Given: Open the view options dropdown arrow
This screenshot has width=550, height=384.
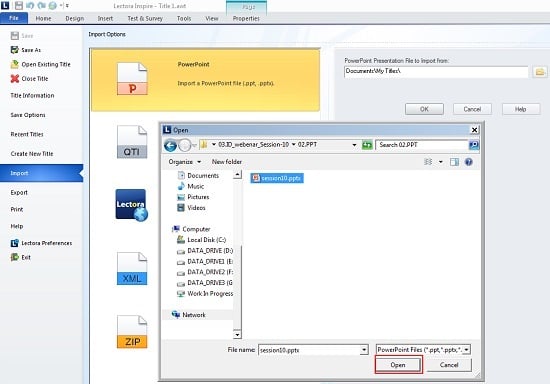Looking at the screenshot, I should 441,162.
